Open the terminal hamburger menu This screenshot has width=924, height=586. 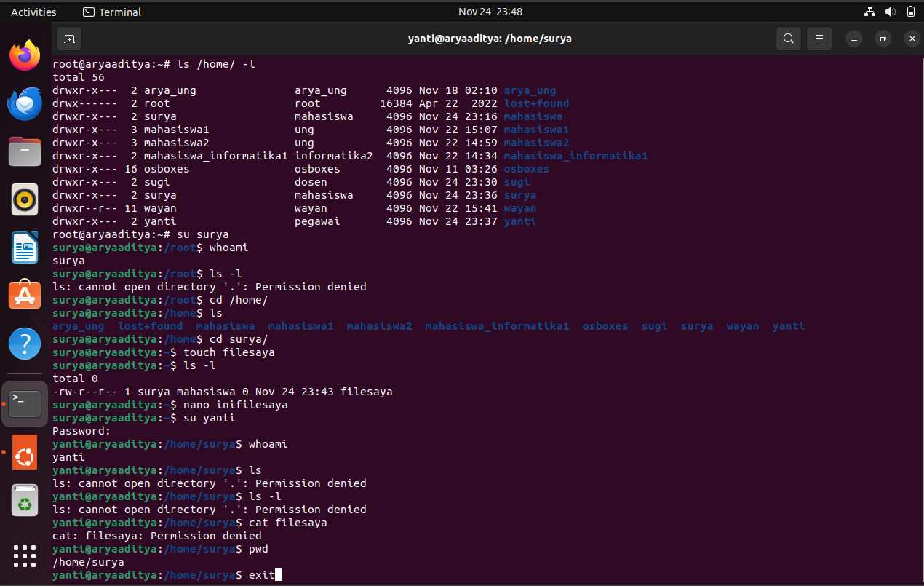[819, 38]
